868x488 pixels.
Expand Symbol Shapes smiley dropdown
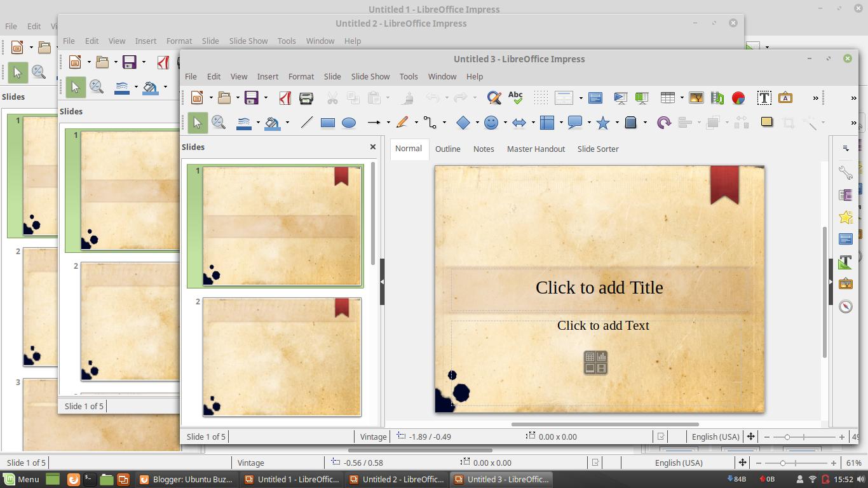tap(505, 123)
